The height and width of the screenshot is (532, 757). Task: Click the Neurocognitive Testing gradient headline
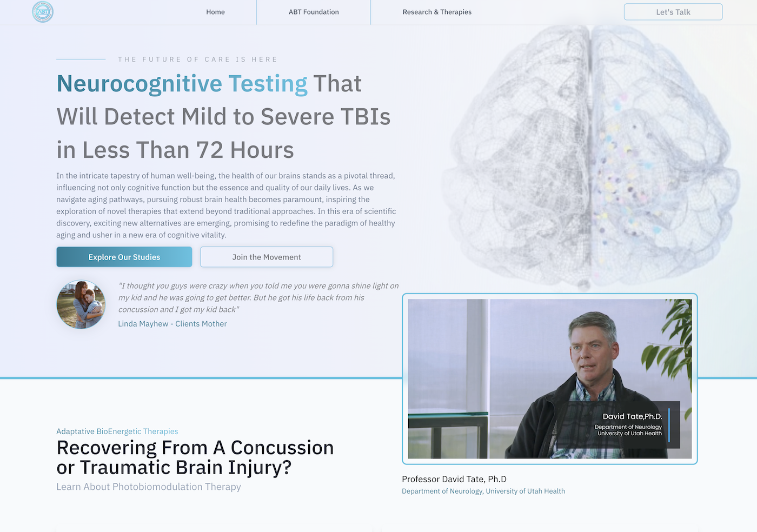[x=182, y=84]
